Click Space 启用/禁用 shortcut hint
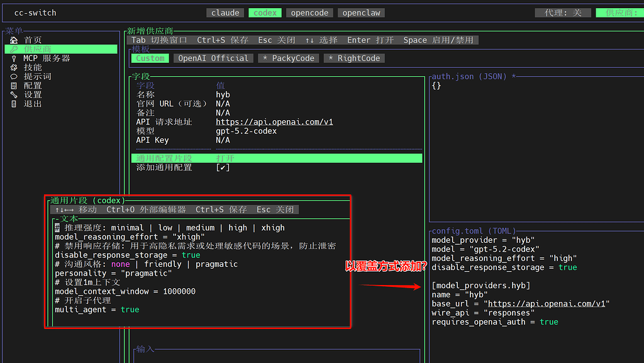Image resolution: width=644 pixels, height=363 pixels. coord(438,40)
